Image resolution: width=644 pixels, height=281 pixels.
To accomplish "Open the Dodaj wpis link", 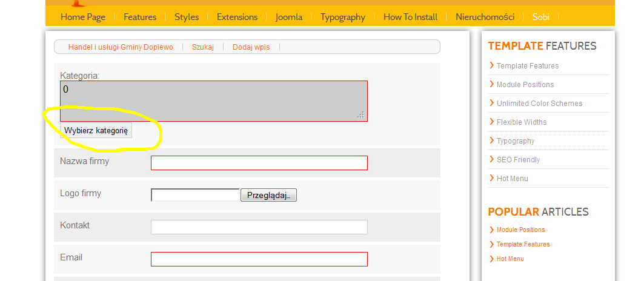I will pos(251,47).
